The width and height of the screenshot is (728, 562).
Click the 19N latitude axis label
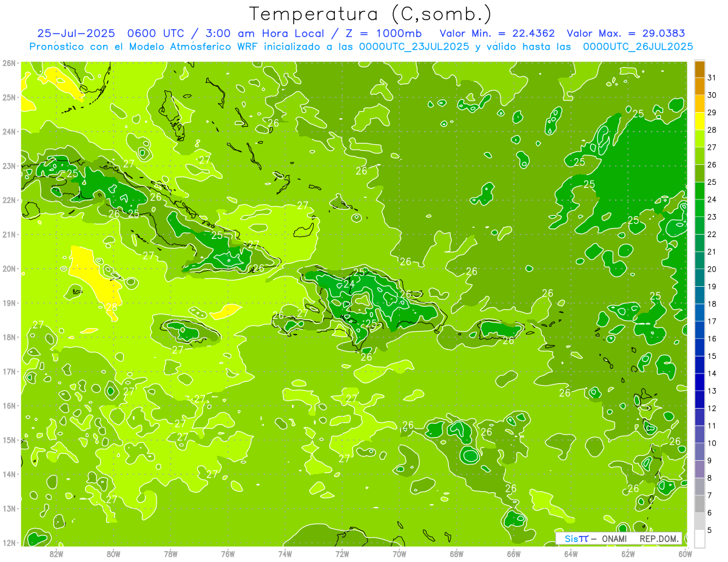click(x=8, y=303)
